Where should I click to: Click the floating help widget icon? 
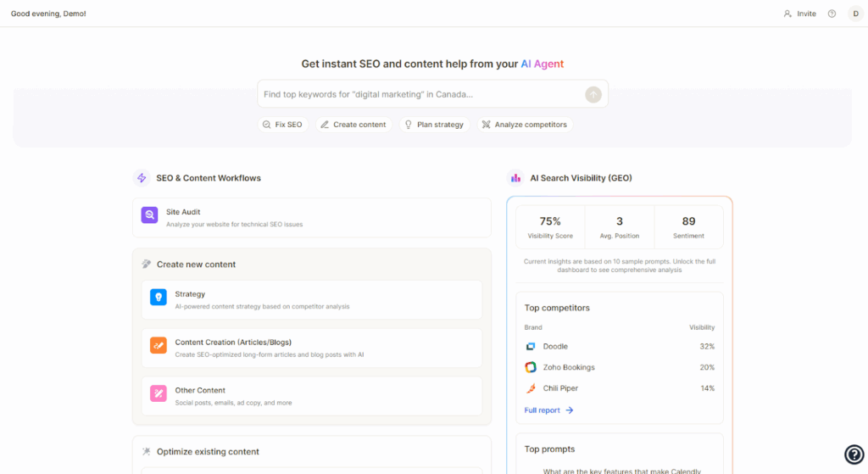[854, 454]
